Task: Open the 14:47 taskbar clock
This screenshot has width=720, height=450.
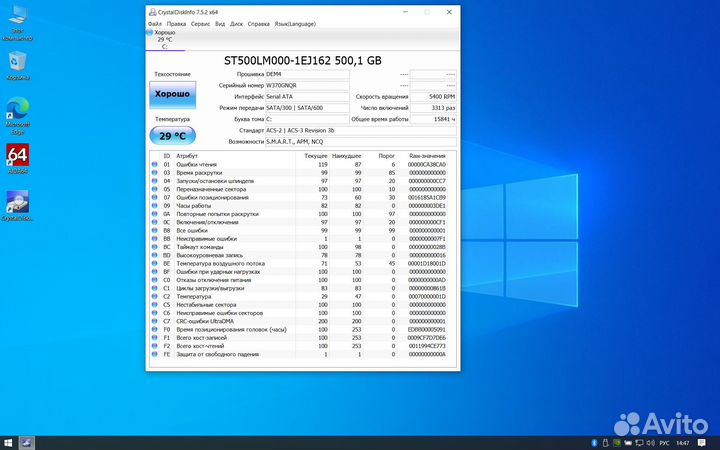Action: 683,443
